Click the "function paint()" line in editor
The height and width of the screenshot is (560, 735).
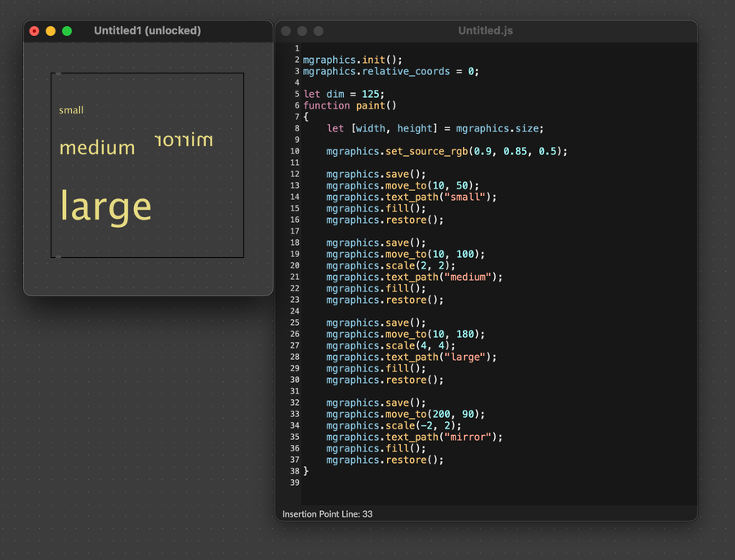[x=350, y=105]
